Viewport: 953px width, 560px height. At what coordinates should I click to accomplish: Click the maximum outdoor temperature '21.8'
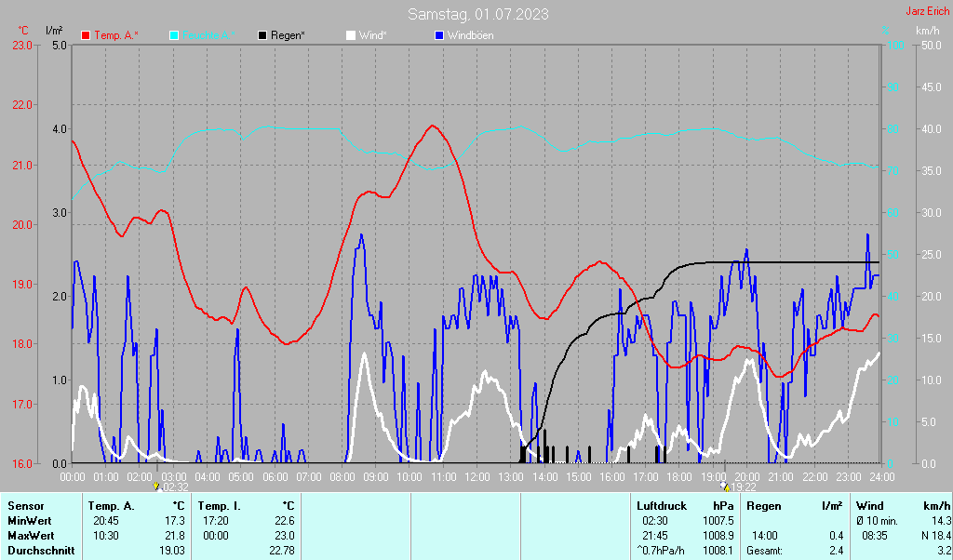[x=174, y=537]
